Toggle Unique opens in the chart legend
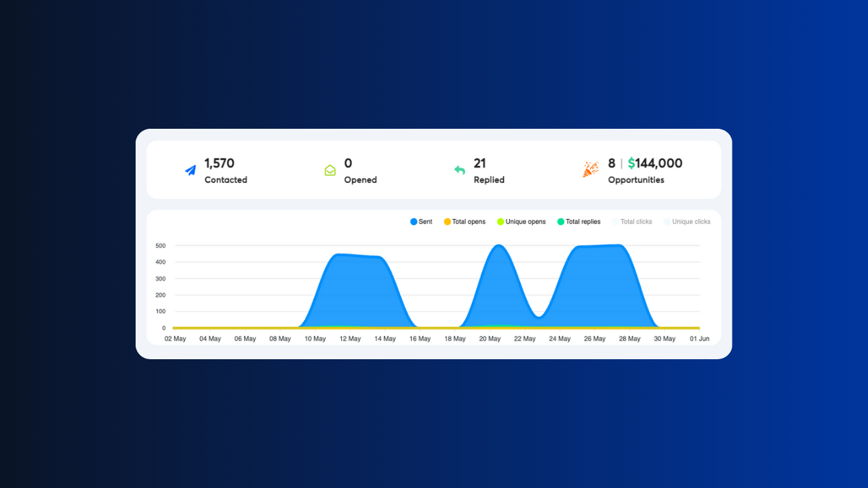Viewport: 868px width, 488px height. coord(521,222)
